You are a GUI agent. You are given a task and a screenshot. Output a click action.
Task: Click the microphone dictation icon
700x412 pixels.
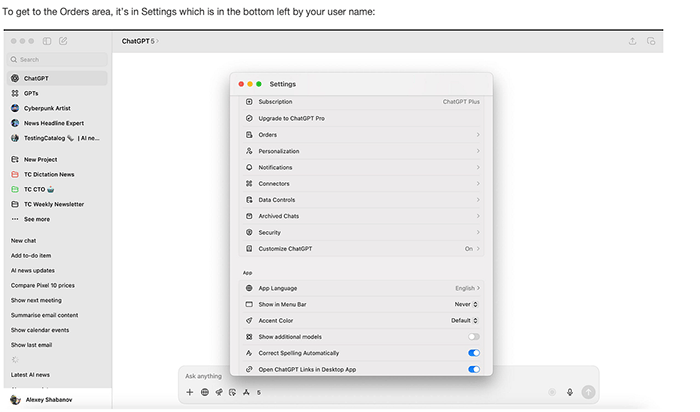point(570,392)
